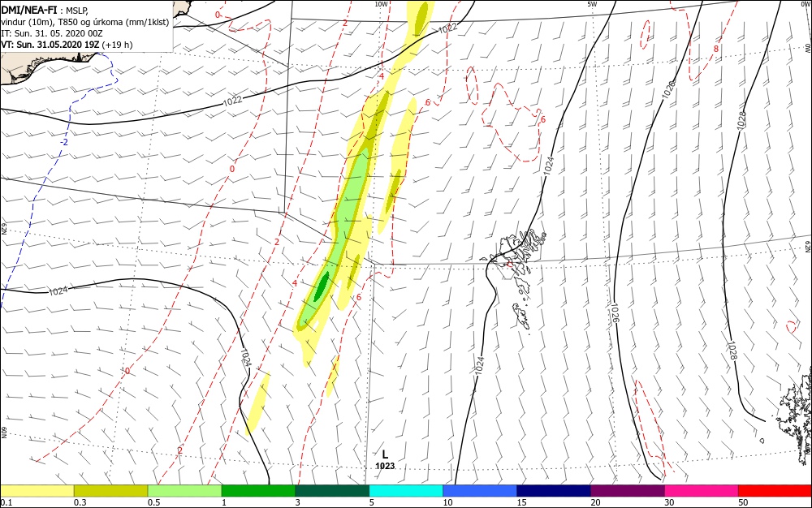This screenshot has height=508, width=812.
Task: Click the 1023 pressure value below L
Action: 385,466
